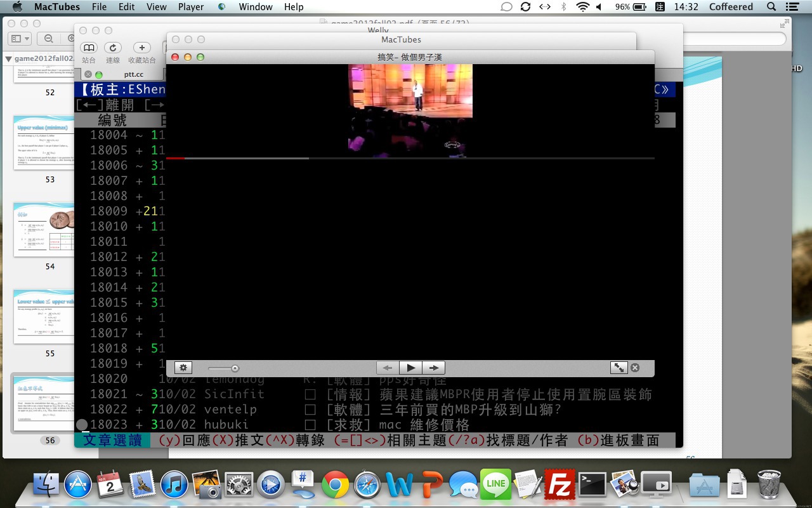Open iPhoto camera icon in Dock
This screenshot has width=812, height=508.
click(x=207, y=485)
